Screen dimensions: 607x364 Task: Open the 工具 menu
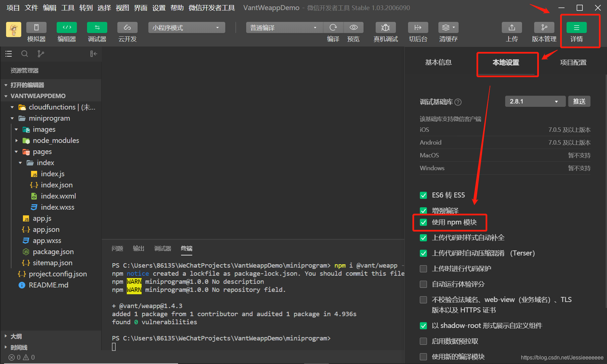[x=68, y=8]
